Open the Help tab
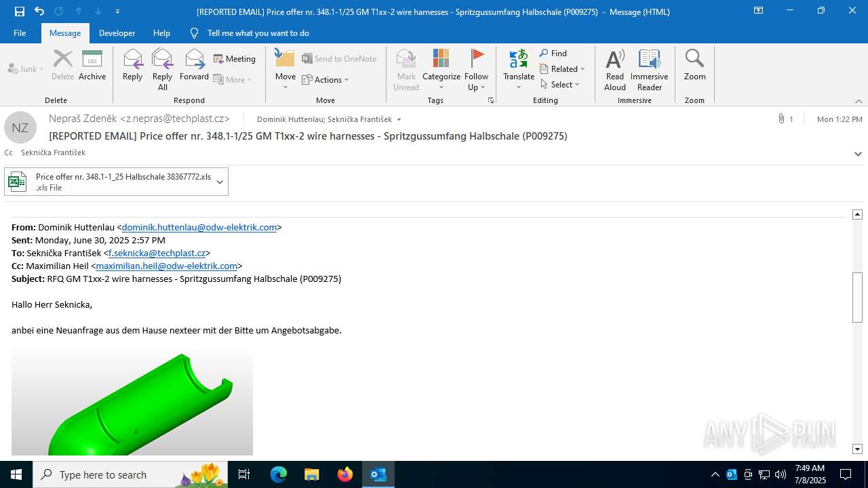The width and height of the screenshot is (868, 488). tap(161, 33)
